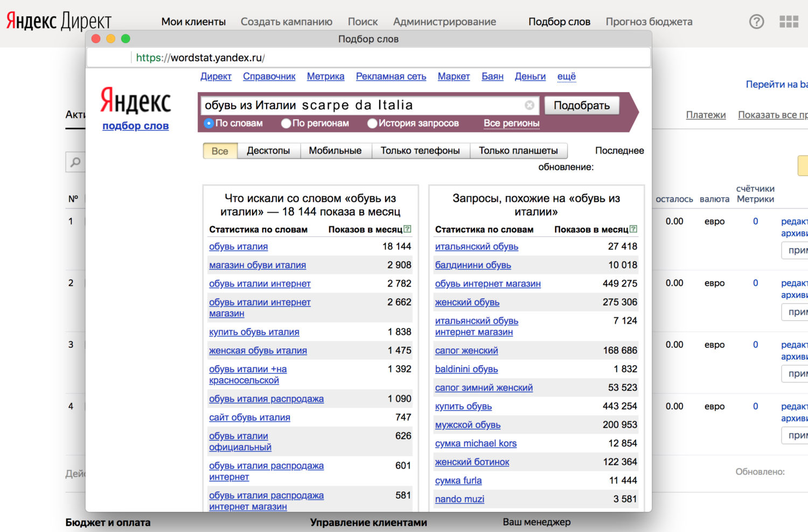
Task: Open the сумка michael kors link
Action: tap(476, 444)
